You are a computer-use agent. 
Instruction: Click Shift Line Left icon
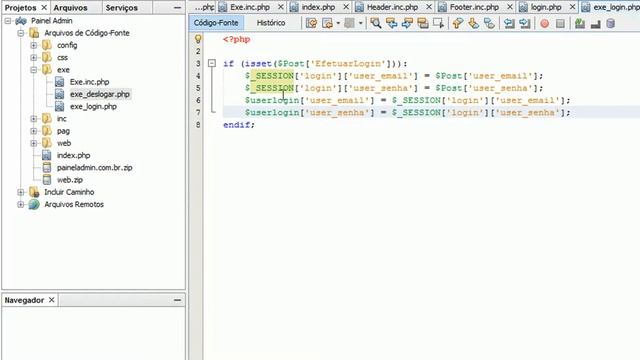(509, 23)
